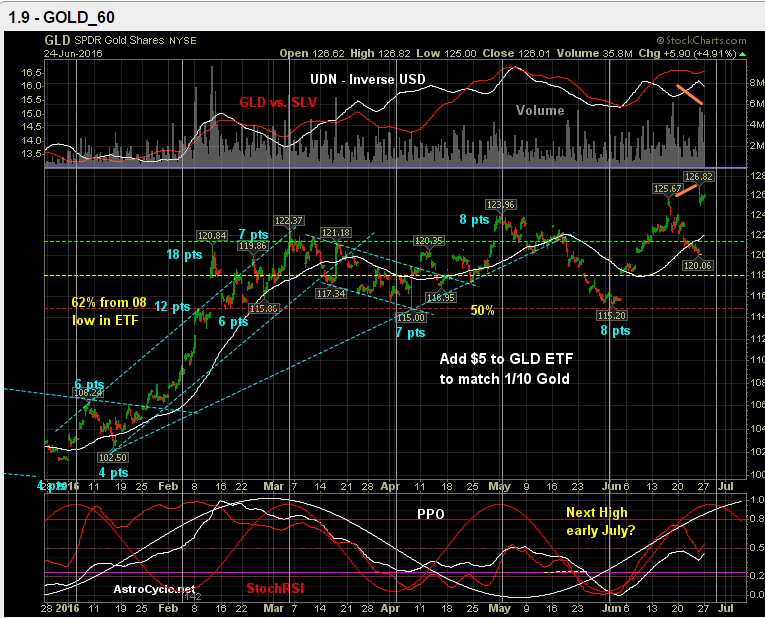Viewport: 765px width, 618px height.
Task: Click the 117.34 price tag
Action: tap(331, 294)
